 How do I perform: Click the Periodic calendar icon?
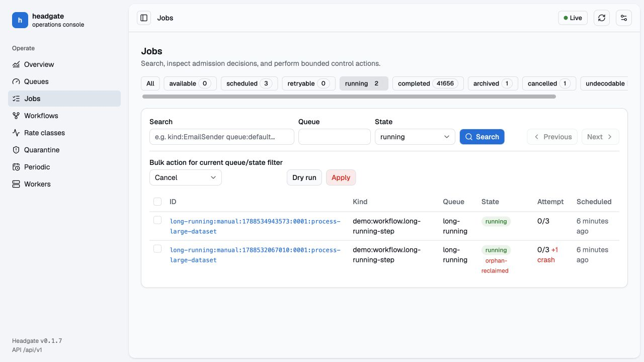click(x=16, y=167)
